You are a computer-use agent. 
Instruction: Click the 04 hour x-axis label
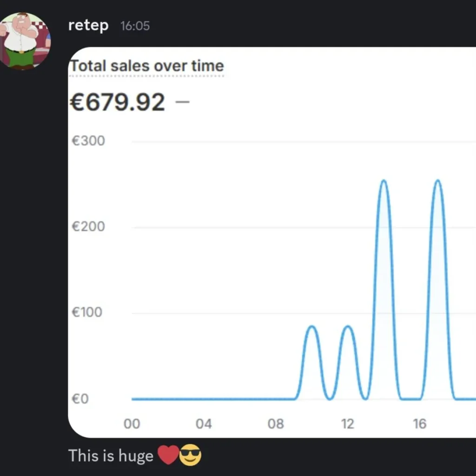pos(204,424)
